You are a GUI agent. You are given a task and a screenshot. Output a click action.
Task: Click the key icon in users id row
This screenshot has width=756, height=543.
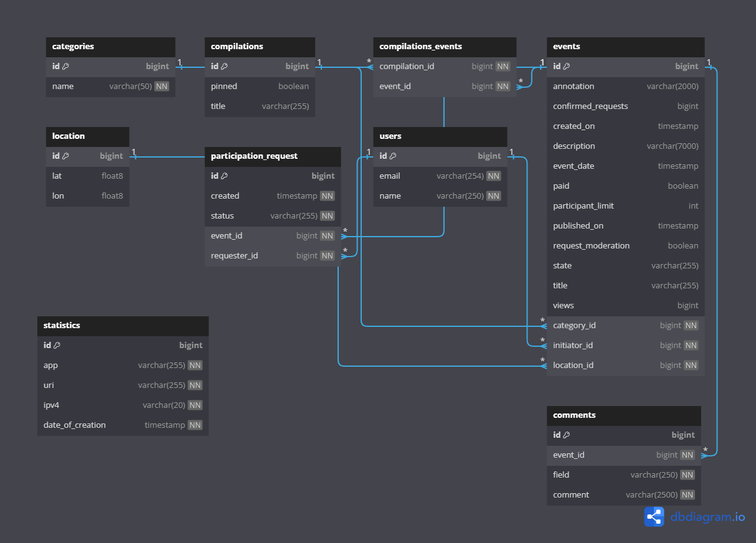393,156
